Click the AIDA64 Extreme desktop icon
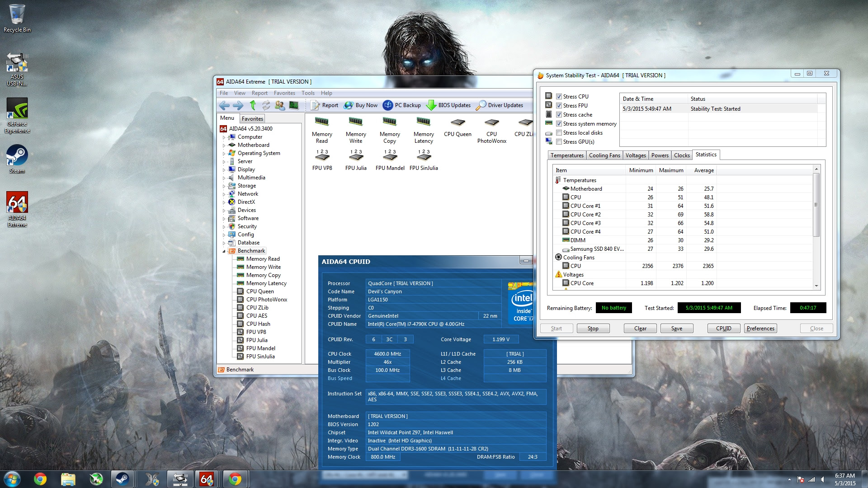The image size is (868, 488). (x=17, y=209)
